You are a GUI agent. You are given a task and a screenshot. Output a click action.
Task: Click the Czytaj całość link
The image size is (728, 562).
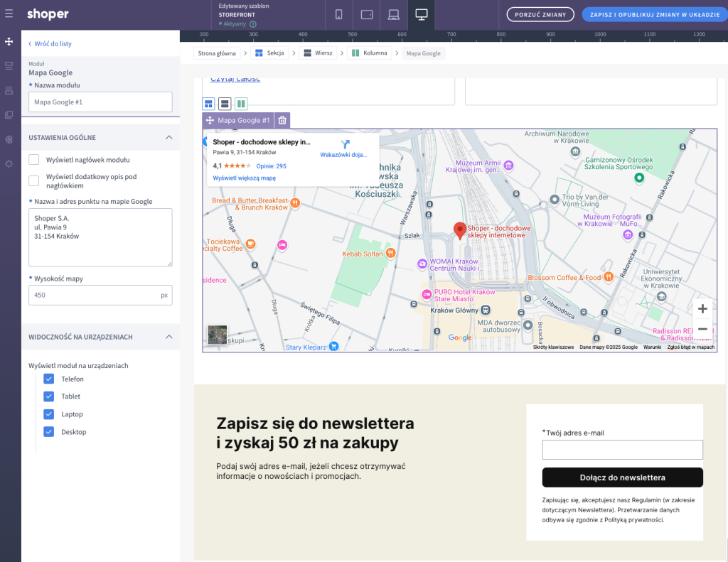tap(235, 80)
